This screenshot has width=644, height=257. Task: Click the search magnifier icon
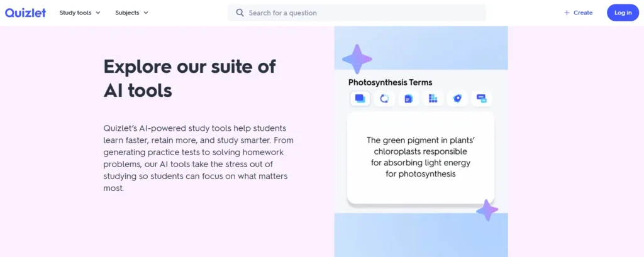[240, 13]
